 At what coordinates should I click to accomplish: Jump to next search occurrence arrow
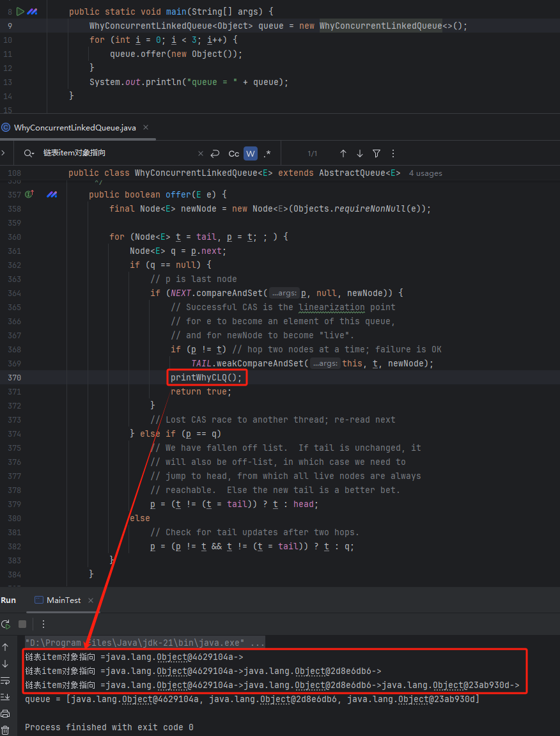coord(360,153)
